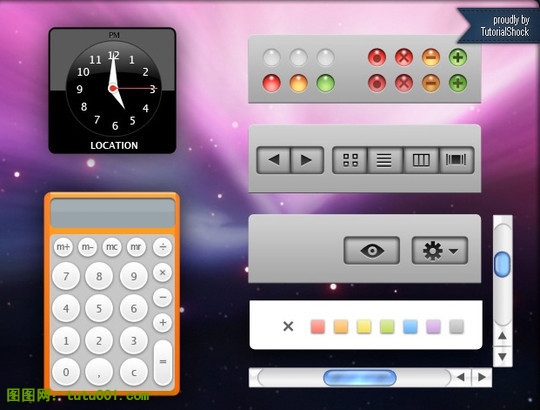
Task: Click the X to remove color label
Action: pos(288,326)
